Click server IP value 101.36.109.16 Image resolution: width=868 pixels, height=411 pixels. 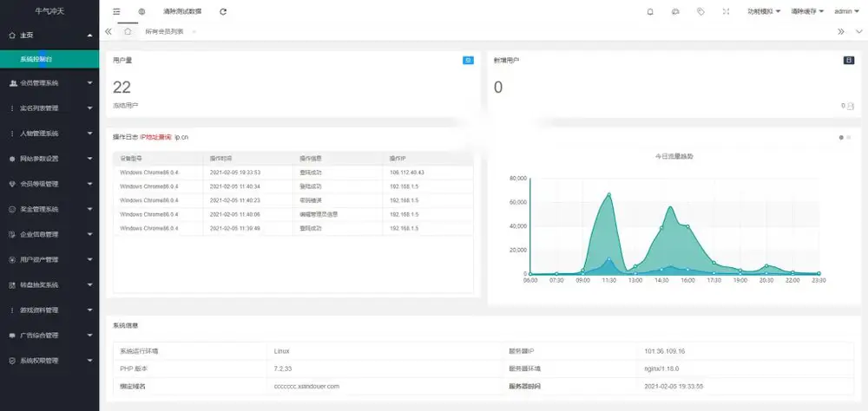(665, 351)
